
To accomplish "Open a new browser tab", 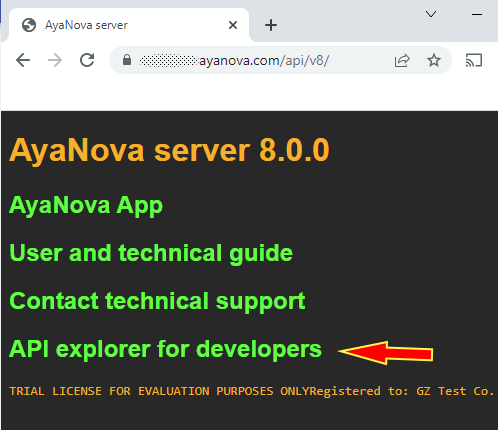I will tap(271, 25).
